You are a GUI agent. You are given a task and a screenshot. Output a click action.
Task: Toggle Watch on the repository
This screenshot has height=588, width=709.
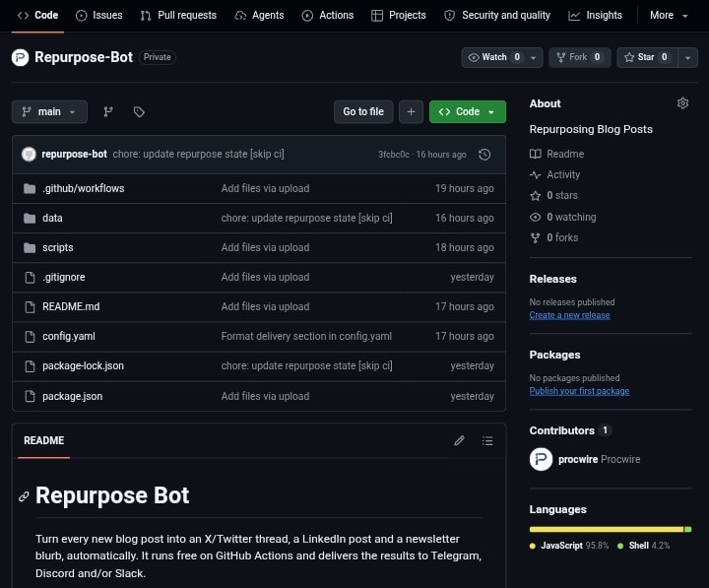[493, 57]
